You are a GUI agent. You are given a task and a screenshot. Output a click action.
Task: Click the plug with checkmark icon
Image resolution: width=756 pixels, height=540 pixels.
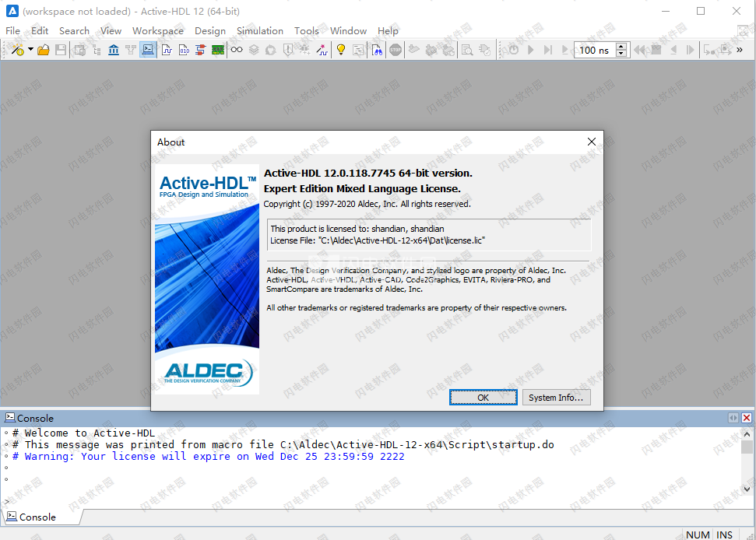[x=485, y=50]
